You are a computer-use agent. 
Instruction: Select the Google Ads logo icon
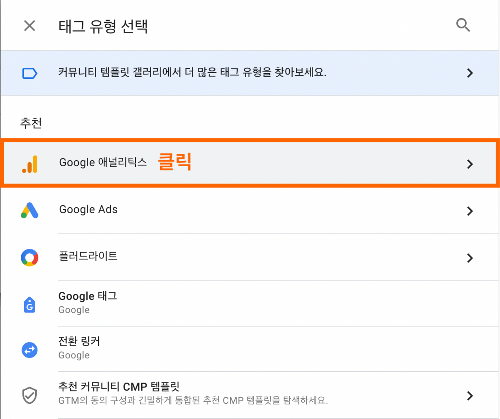pos(30,210)
